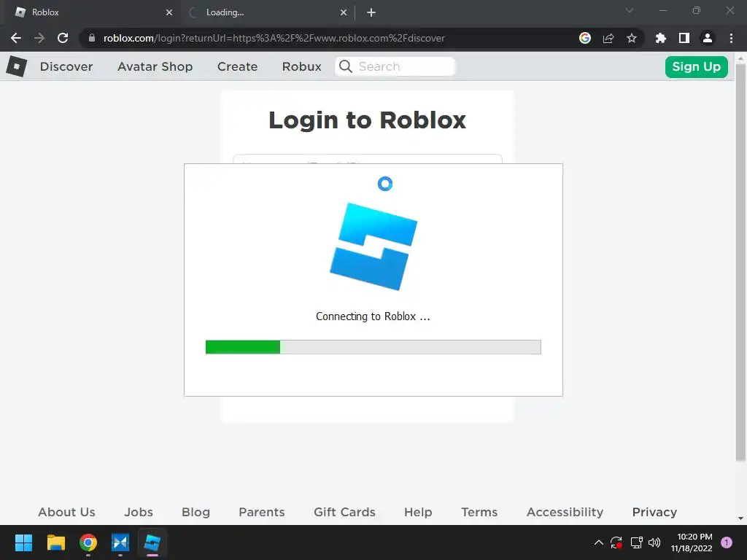Viewport: 747px width, 560px height.
Task: Toggle the browser side panel icon
Action: pos(684,38)
